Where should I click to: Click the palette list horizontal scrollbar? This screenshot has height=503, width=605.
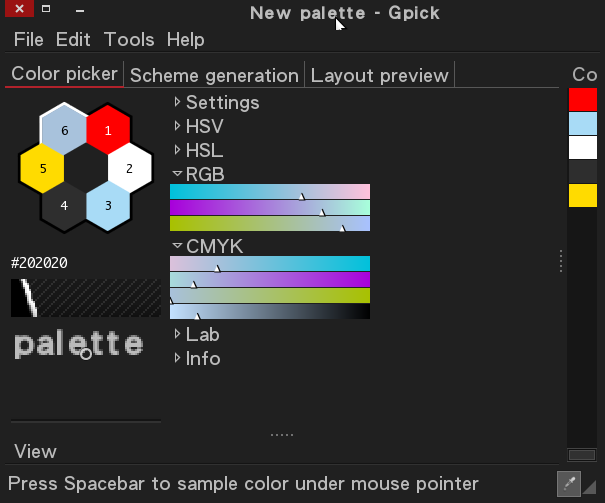click(x=582, y=455)
